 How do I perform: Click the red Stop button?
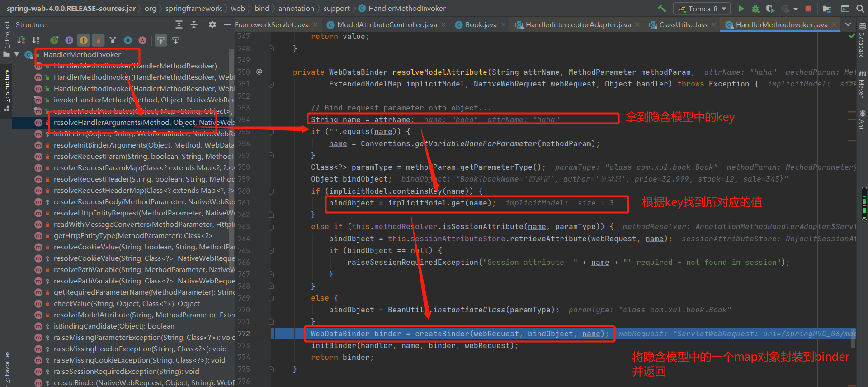[808, 9]
